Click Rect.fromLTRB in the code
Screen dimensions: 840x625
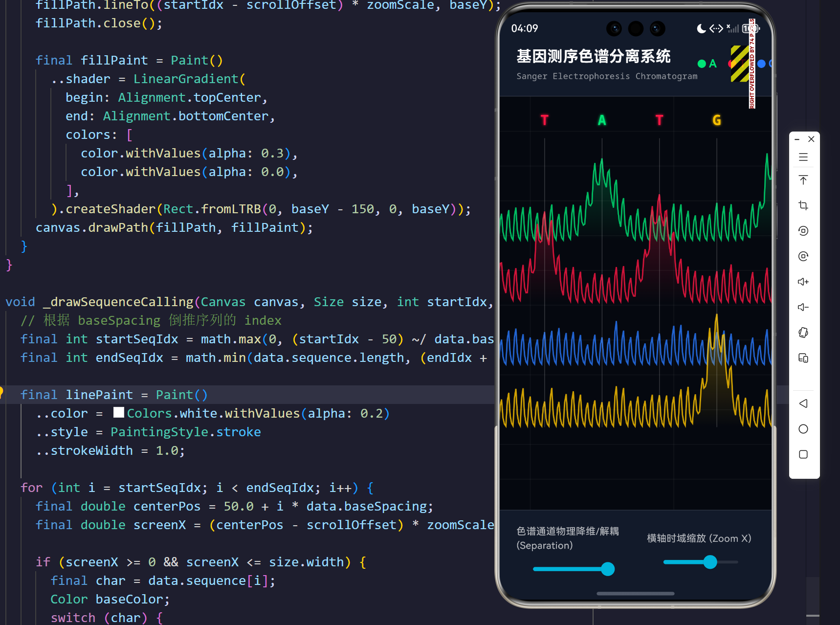coord(212,209)
